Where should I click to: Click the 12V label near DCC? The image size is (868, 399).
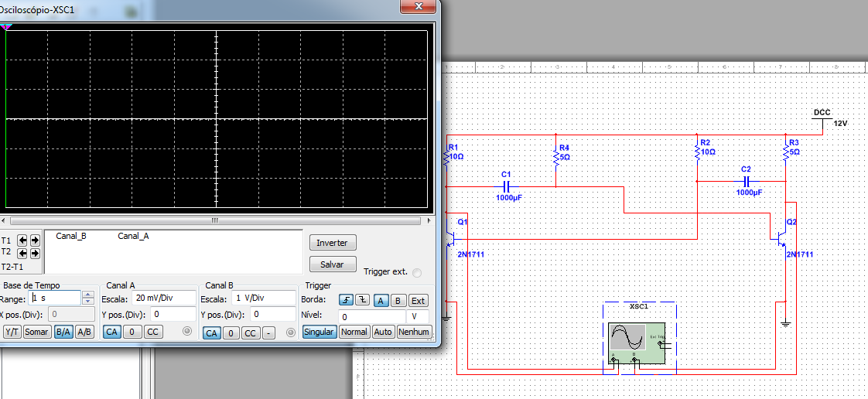pos(840,124)
